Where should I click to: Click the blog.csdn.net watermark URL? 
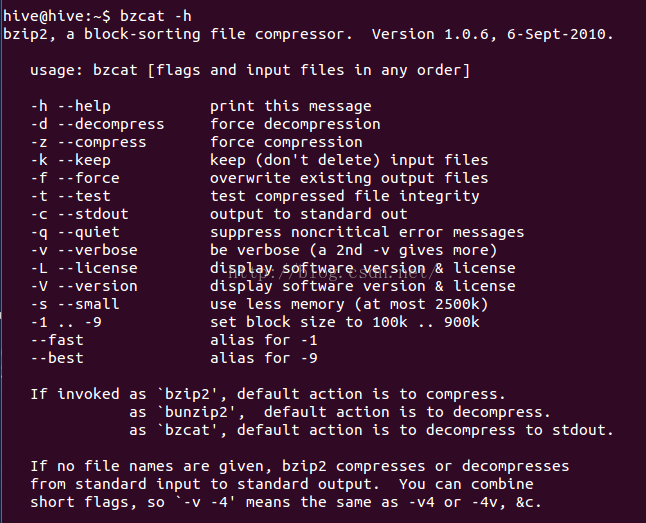(332, 272)
